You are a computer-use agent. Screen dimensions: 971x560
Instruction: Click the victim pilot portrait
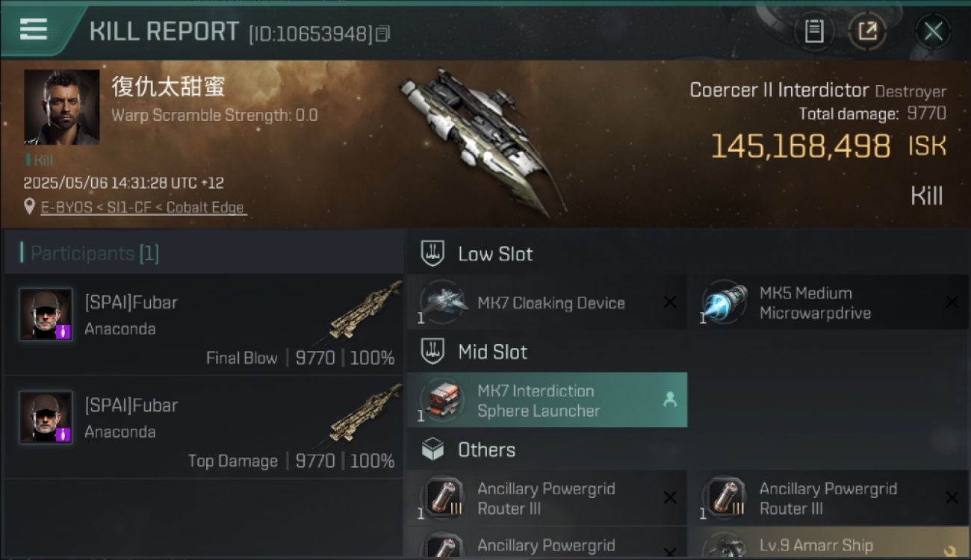[x=62, y=107]
